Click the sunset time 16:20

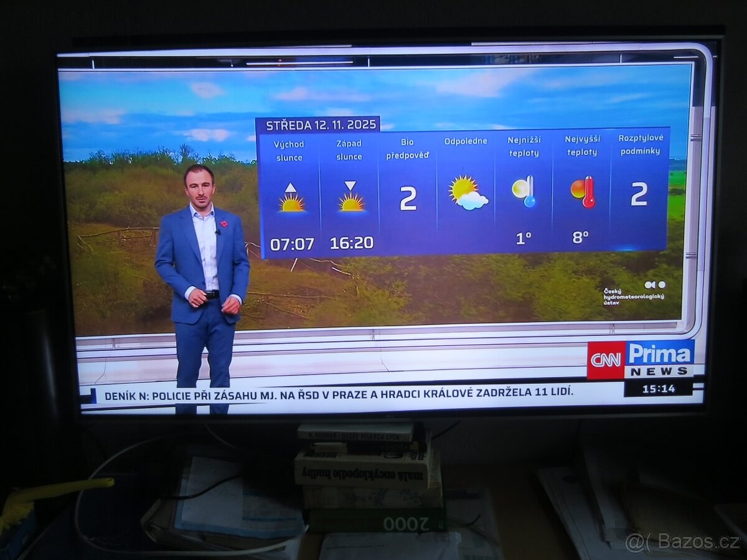pyautogui.click(x=352, y=243)
